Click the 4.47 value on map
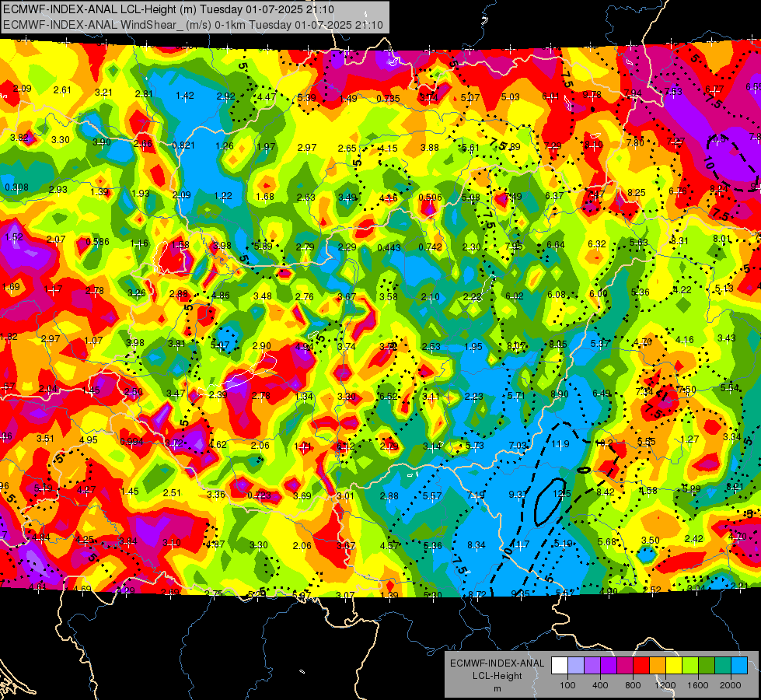This screenshot has height=700, width=761. tap(267, 96)
